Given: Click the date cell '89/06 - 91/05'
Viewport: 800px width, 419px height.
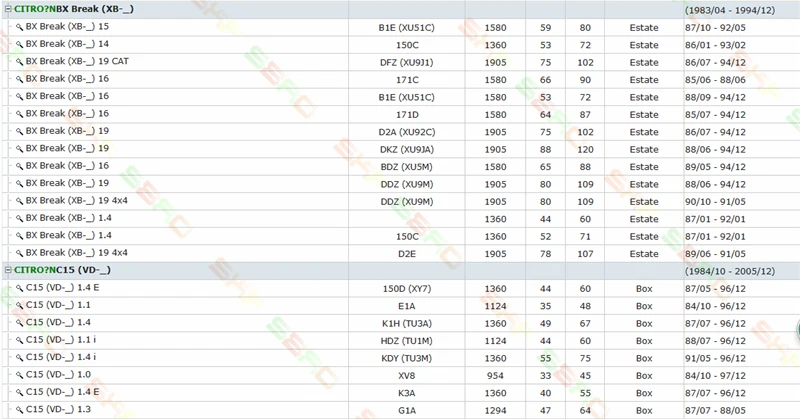Looking at the screenshot, I should pyautogui.click(x=715, y=254).
